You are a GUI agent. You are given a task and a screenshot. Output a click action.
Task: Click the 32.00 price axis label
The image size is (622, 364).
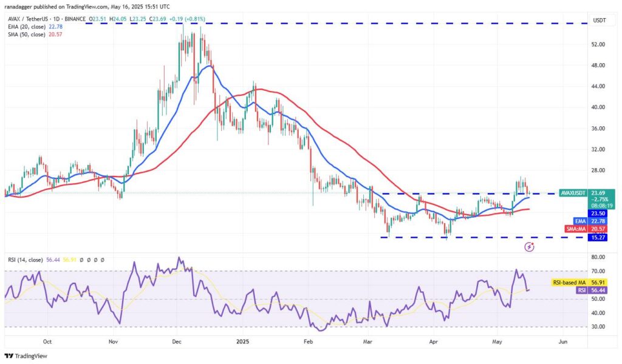598,149
